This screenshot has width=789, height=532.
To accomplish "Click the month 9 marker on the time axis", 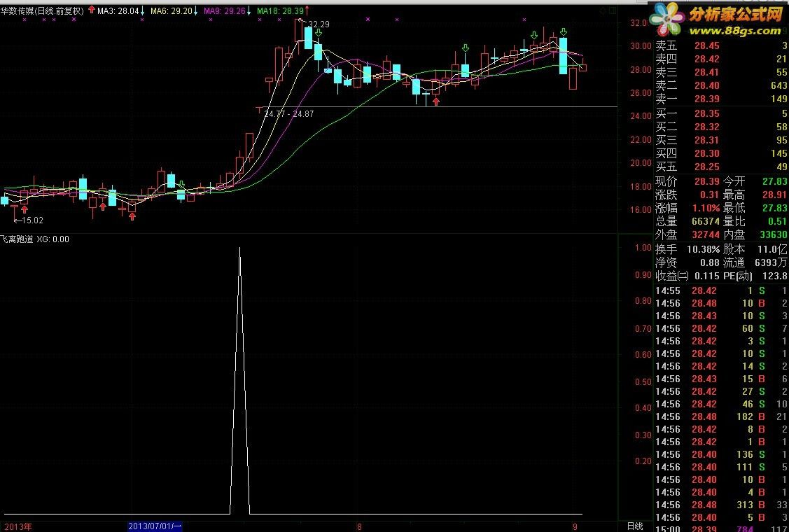I will pyautogui.click(x=575, y=527).
